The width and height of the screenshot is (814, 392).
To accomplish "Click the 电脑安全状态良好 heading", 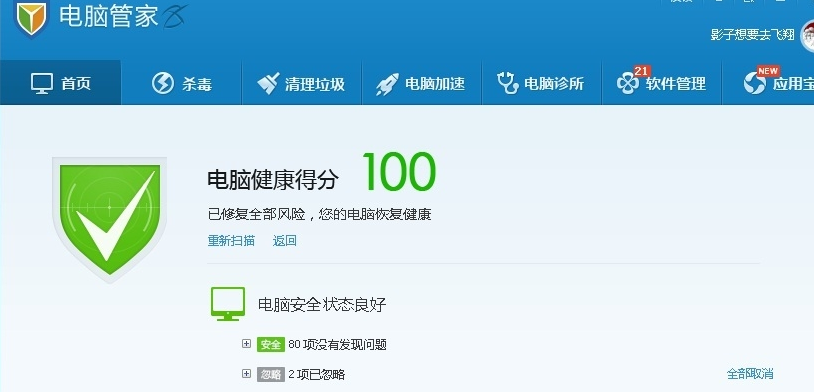I will pyautogui.click(x=322, y=304).
